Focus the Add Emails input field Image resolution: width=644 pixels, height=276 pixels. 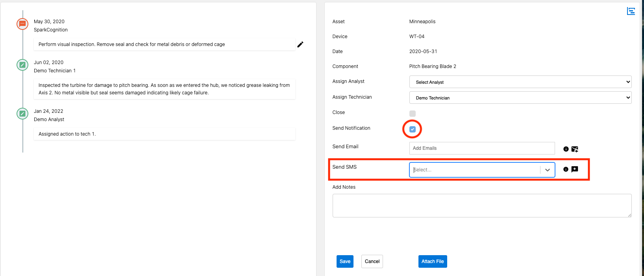click(482, 148)
